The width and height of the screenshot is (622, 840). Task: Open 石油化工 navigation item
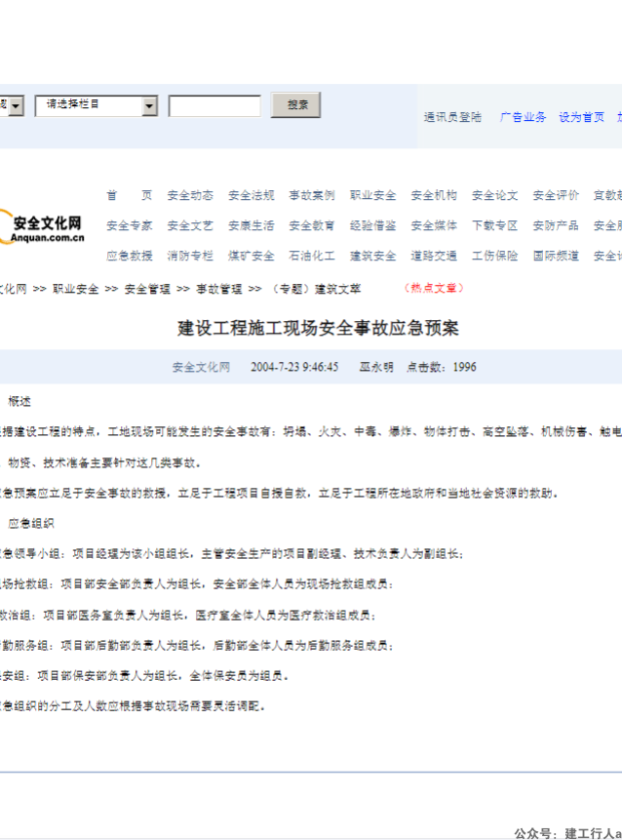pos(312,256)
